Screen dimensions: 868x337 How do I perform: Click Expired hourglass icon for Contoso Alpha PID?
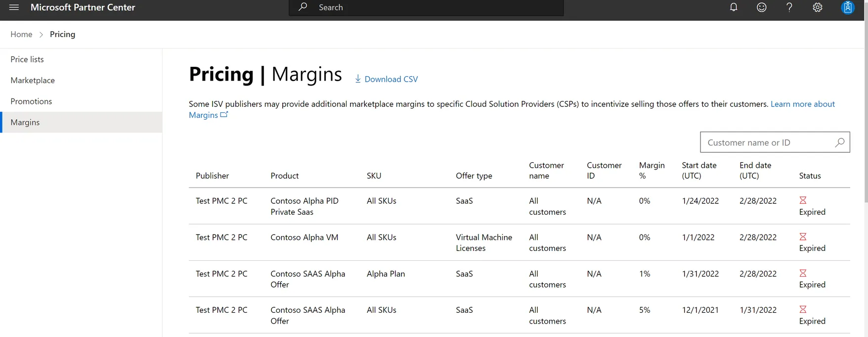click(803, 200)
